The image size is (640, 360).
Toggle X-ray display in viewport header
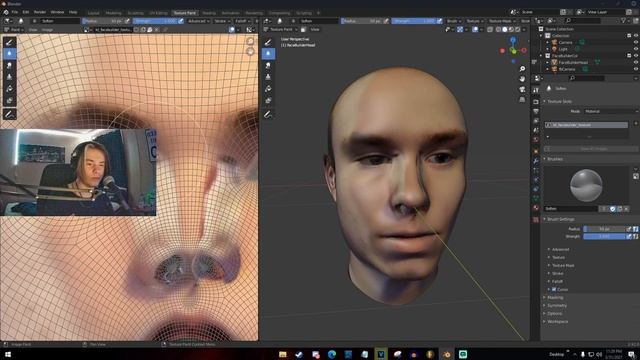490,29
